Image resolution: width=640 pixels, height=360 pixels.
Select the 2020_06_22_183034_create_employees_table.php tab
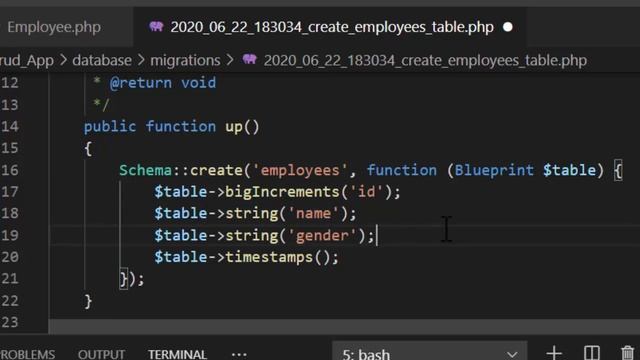point(332,27)
